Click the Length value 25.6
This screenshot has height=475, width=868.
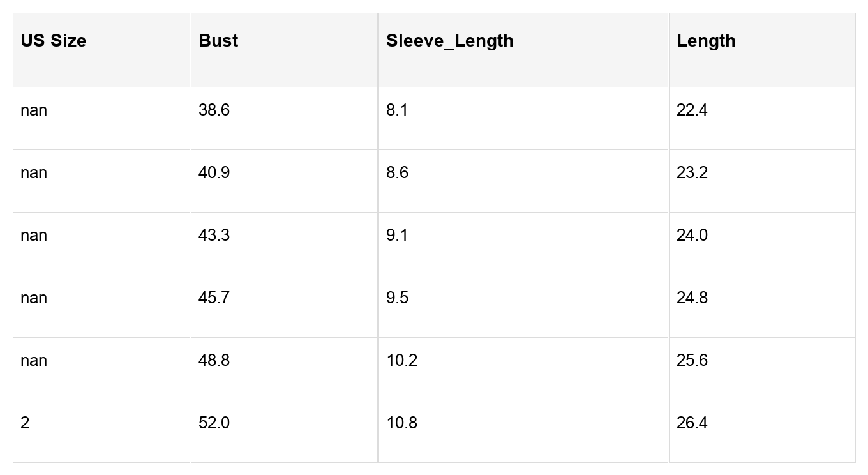click(x=762, y=369)
